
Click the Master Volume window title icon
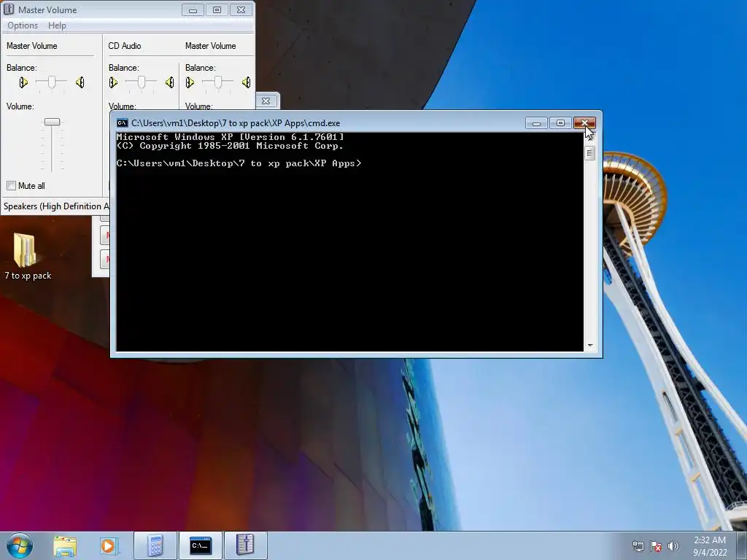[9, 9]
